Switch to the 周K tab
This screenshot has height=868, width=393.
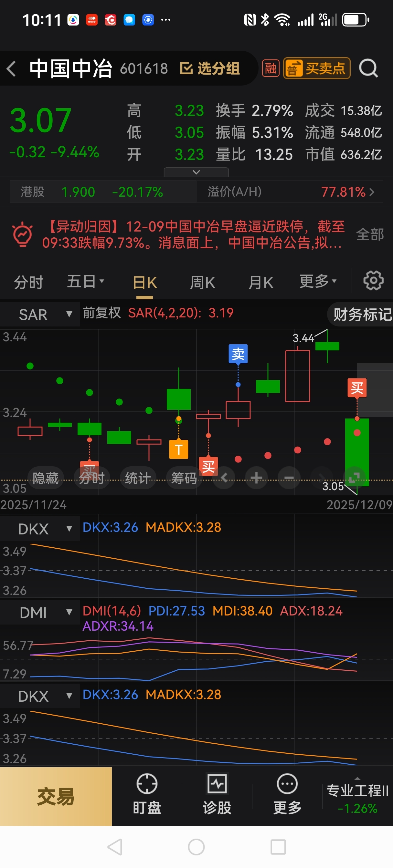(x=202, y=282)
